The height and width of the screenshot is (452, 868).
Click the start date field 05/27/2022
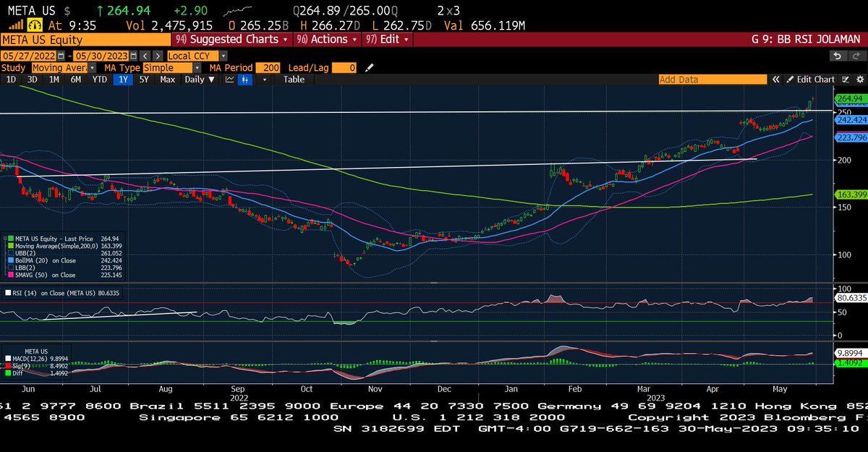(x=28, y=56)
